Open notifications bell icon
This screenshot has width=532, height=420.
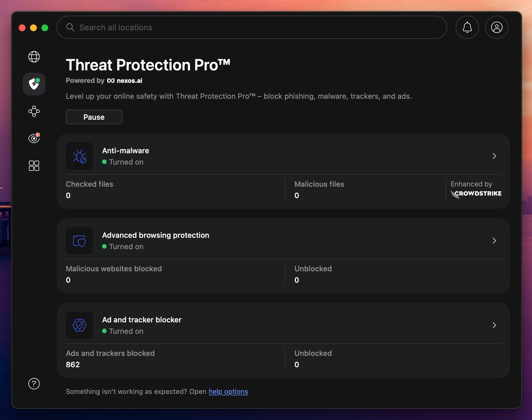[x=467, y=28]
